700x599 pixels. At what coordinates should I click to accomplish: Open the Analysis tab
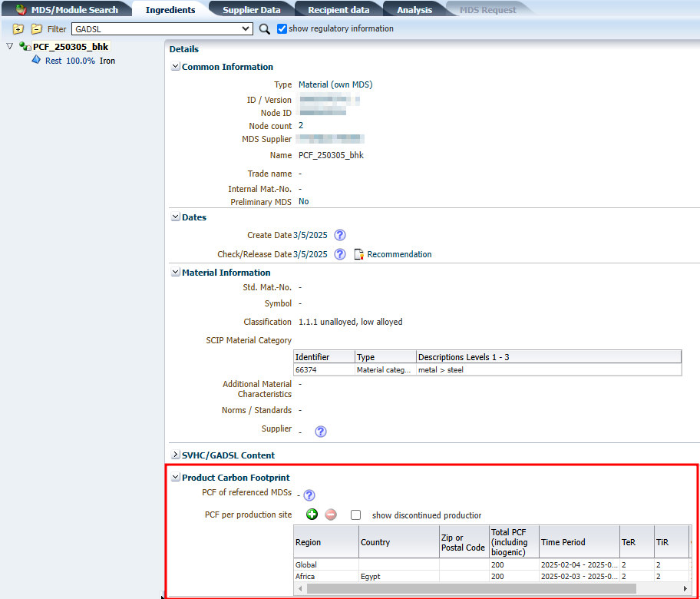(414, 9)
